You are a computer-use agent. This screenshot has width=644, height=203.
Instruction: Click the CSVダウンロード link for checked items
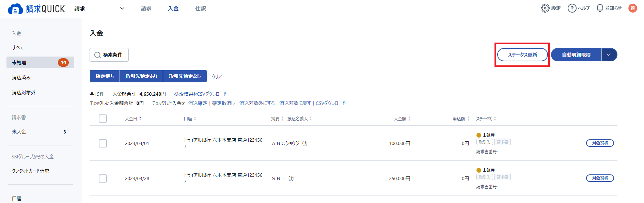point(331,103)
